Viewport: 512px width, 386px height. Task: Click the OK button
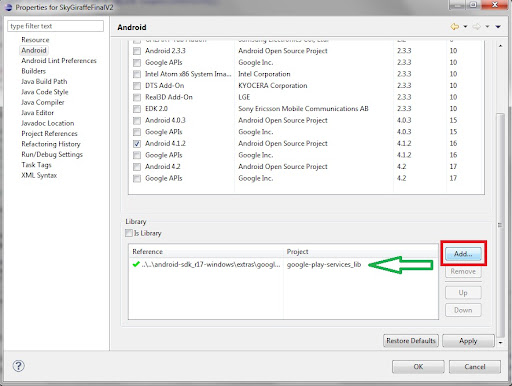coord(418,367)
